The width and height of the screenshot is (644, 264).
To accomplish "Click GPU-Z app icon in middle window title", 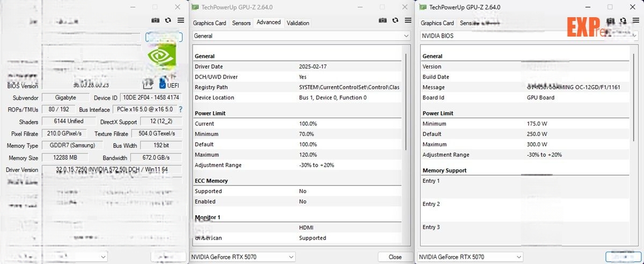I will pyautogui.click(x=195, y=7).
